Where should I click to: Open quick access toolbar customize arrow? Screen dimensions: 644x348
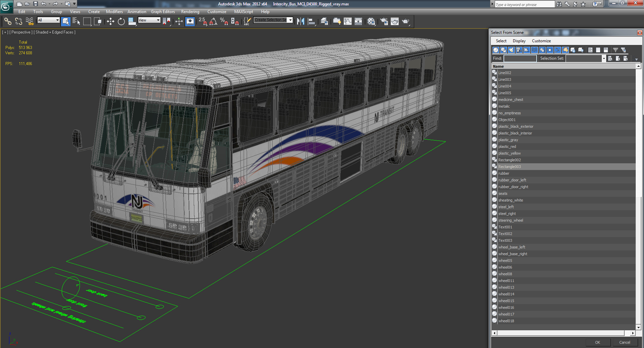tap(74, 4)
